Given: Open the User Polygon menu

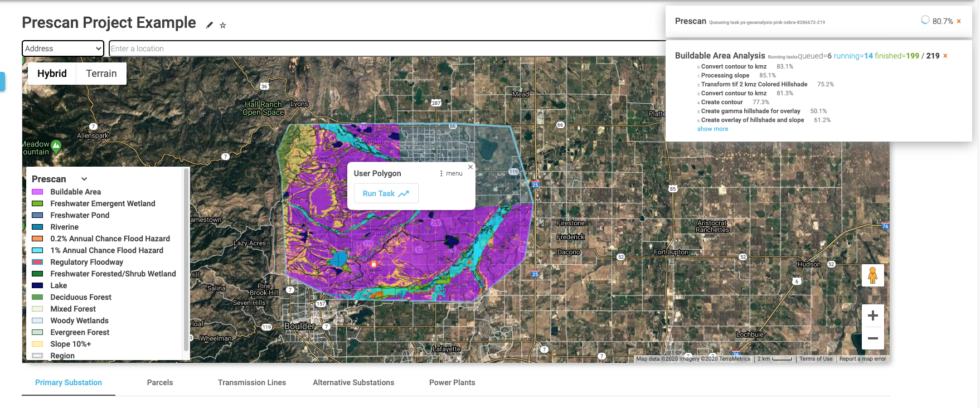Looking at the screenshot, I should 451,173.
